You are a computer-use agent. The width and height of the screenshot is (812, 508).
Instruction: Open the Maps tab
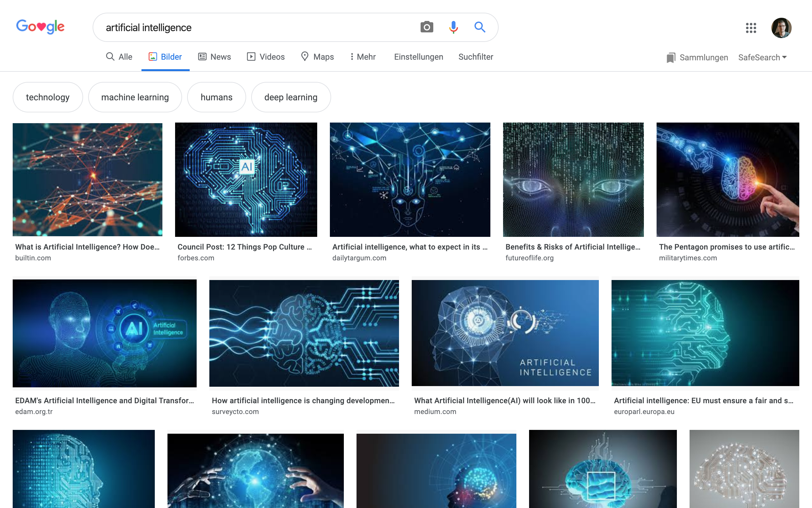click(x=318, y=57)
